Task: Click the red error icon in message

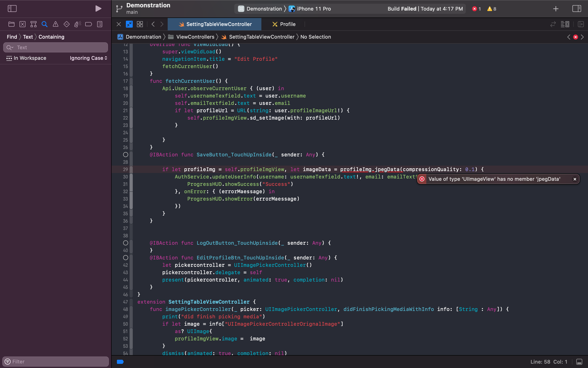Action: [x=422, y=179]
